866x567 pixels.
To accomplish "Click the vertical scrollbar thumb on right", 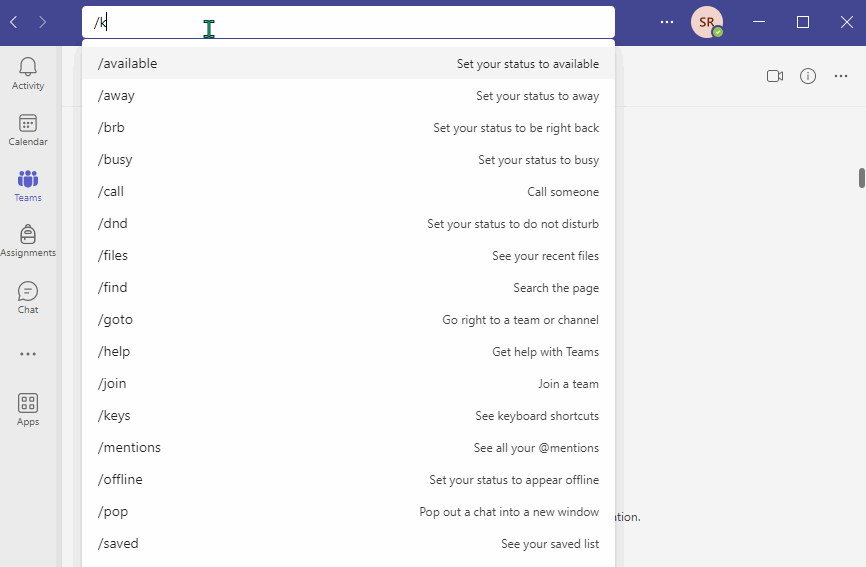I will (862, 178).
